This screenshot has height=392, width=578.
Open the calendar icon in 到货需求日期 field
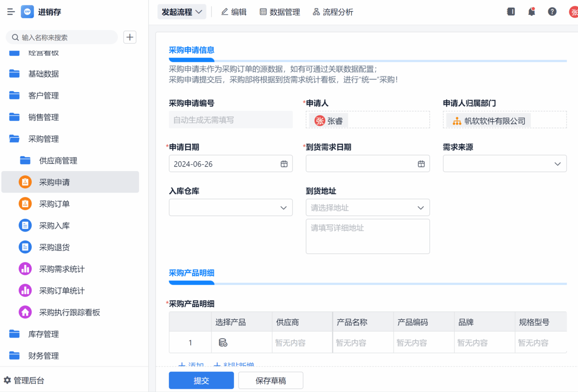[x=421, y=164]
